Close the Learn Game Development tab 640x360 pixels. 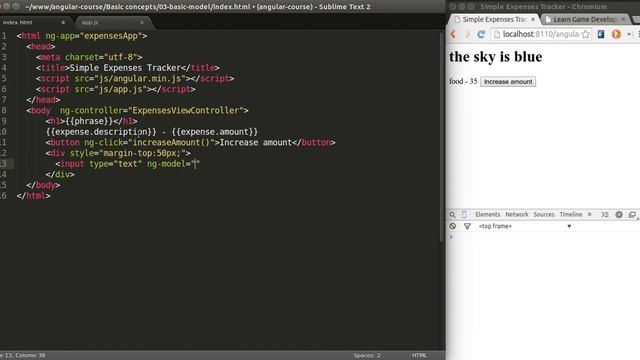click(623, 20)
